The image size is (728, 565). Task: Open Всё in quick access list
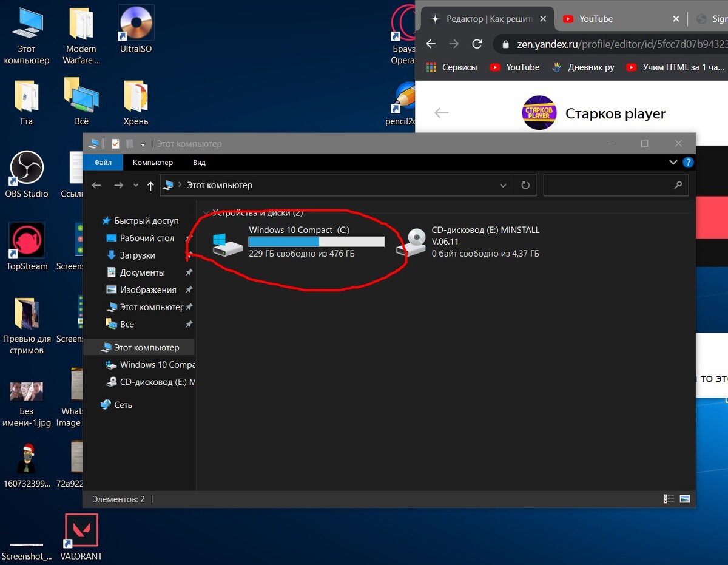121,324
